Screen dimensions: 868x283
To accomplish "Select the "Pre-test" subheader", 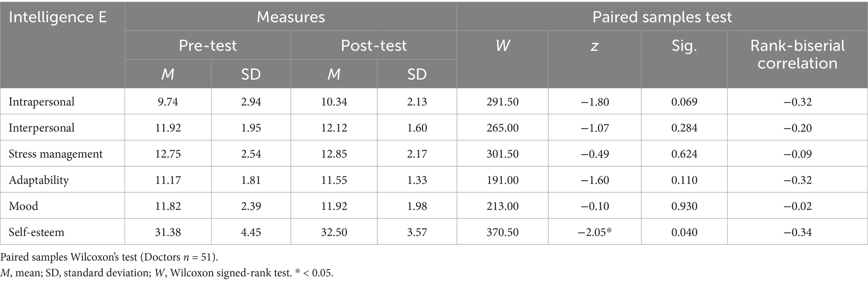I will [208, 45].
